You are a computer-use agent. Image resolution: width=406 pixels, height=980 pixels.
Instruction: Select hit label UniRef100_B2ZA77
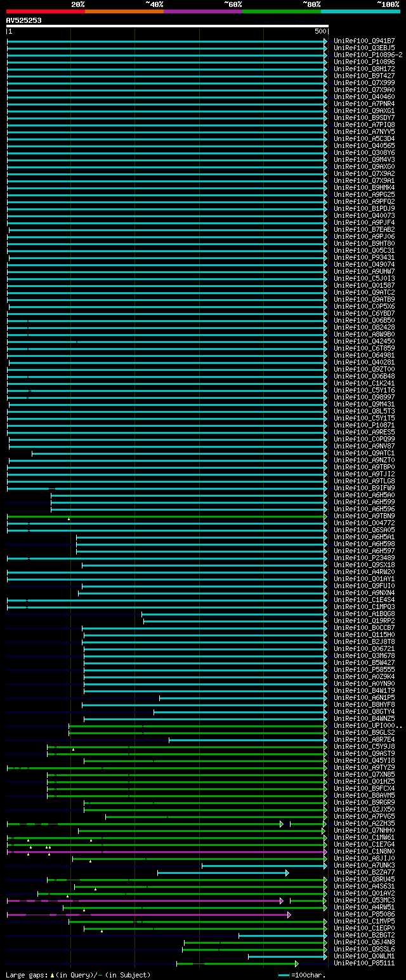[x=364, y=873]
